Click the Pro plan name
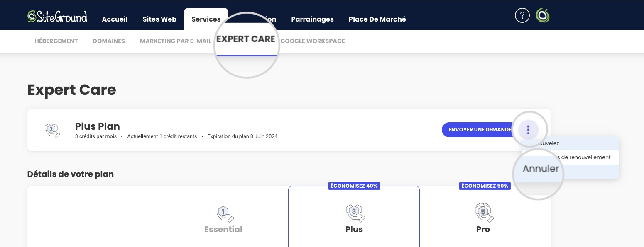This screenshot has width=644, height=247. click(x=483, y=229)
